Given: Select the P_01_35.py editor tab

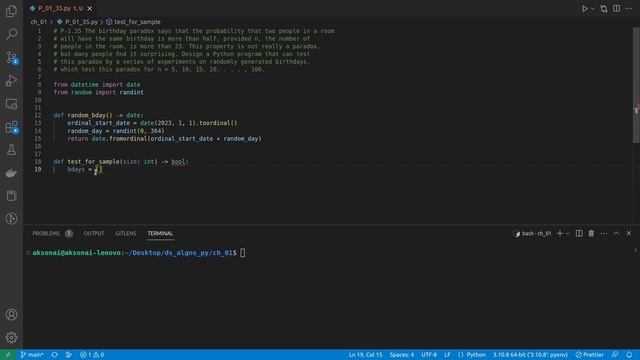Looking at the screenshot, I should (x=61, y=8).
